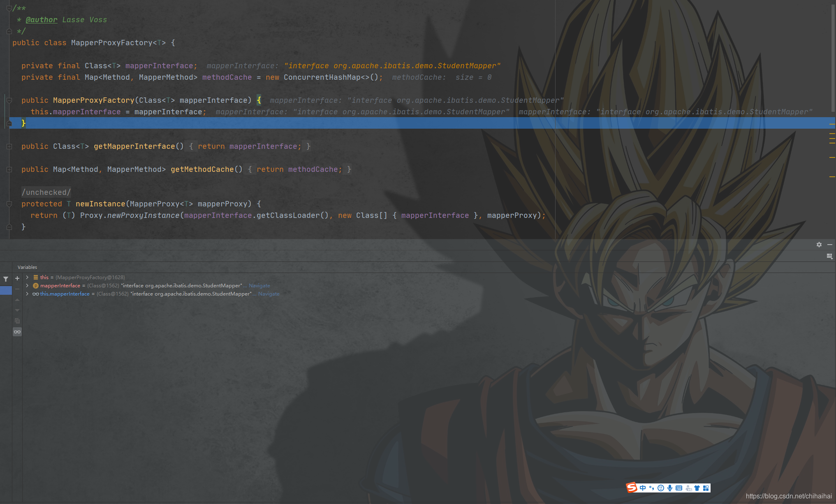Collapse the MapperProxyFactory constructor fold
Viewport: 836px width, 504px height.
pos(9,100)
